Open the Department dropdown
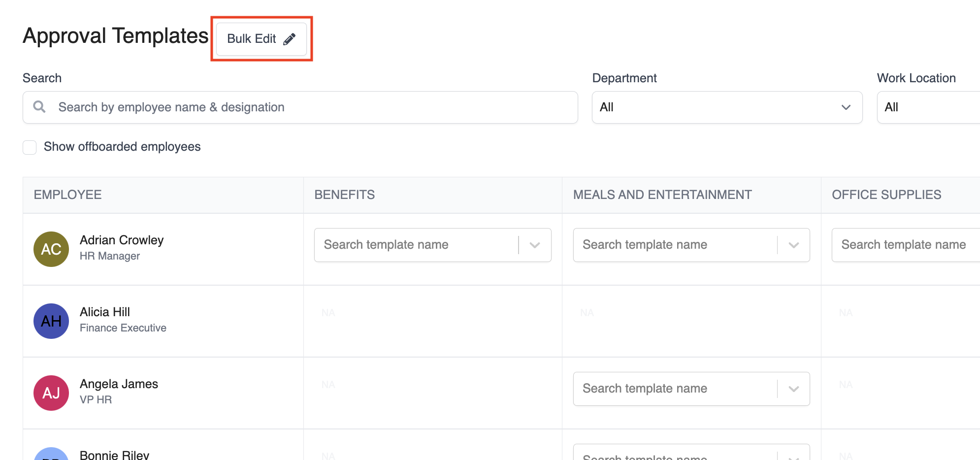Image resolution: width=980 pixels, height=460 pixels. pyautogui.click(x=727, y=107)
